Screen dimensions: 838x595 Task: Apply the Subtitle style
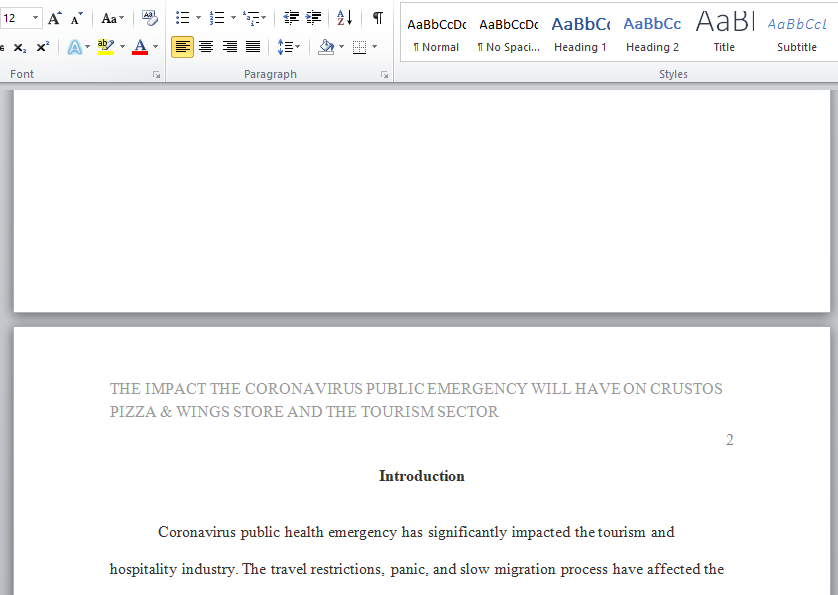tap(797, 35)
